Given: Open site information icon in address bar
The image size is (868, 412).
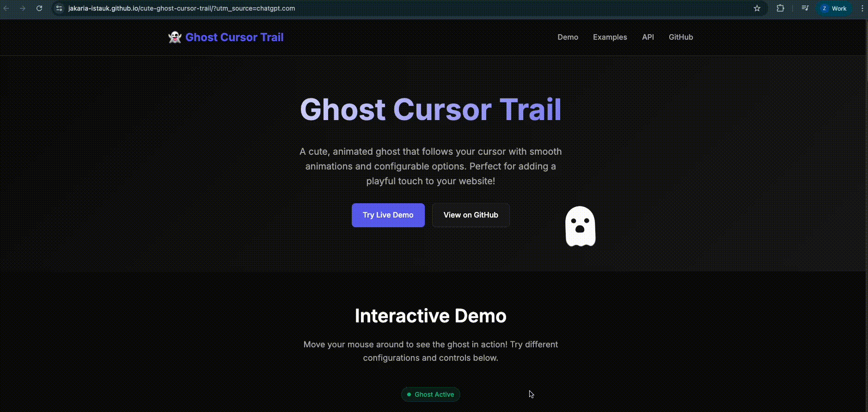Looking at the screenshot, I should click(x=59, y=8).
